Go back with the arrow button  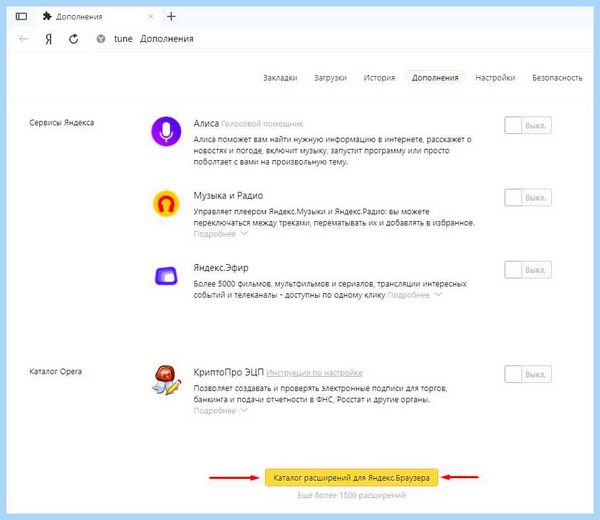coord(24,39)
